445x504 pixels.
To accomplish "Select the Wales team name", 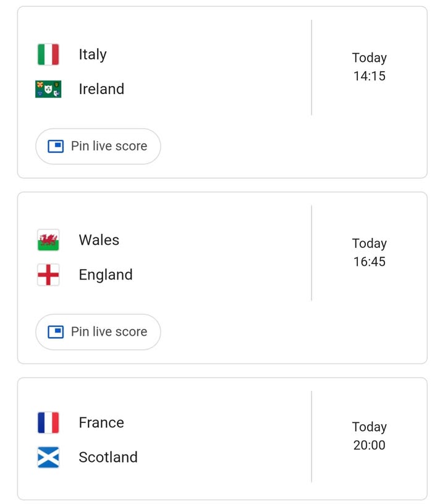I will (x=99, y=240).
